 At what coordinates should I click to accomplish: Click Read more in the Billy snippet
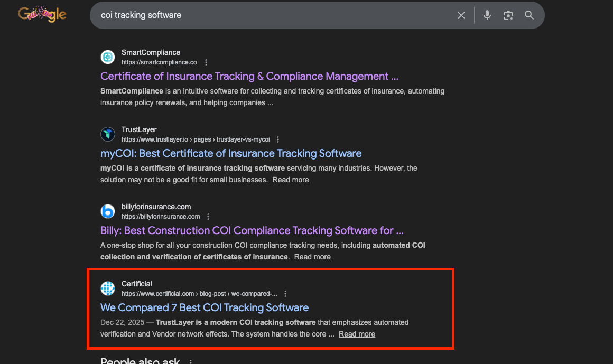tap(312, 257)
